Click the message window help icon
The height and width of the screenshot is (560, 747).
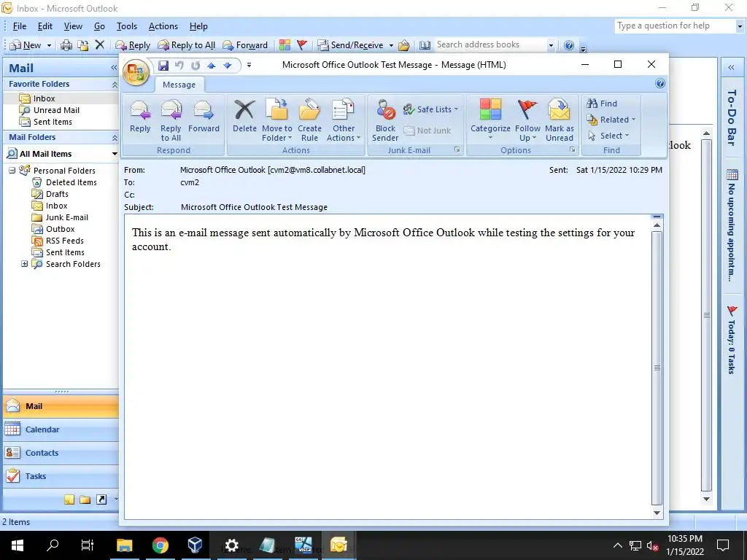659,84
